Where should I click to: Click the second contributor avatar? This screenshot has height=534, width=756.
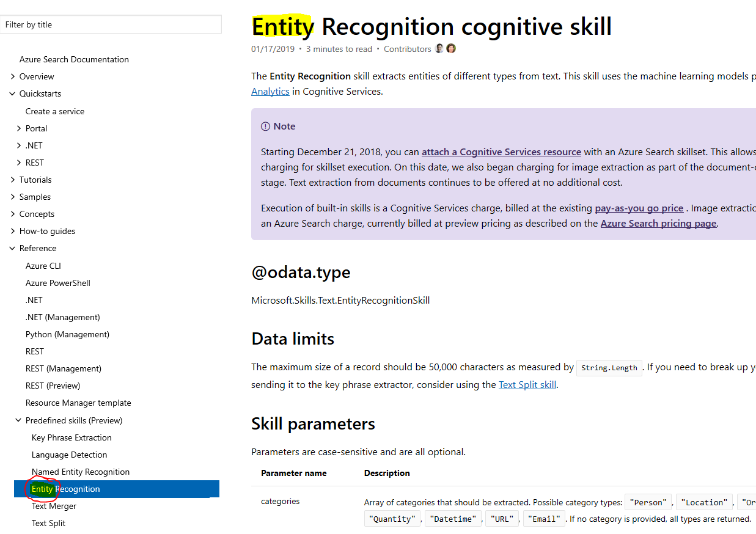click(x=451, y=48)
